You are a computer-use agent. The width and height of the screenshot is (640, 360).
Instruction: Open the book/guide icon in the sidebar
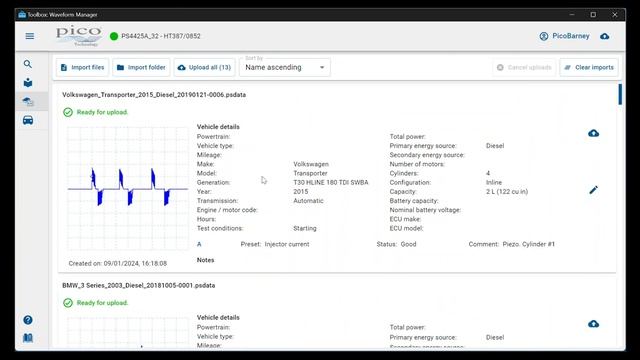tap(28, 338)
